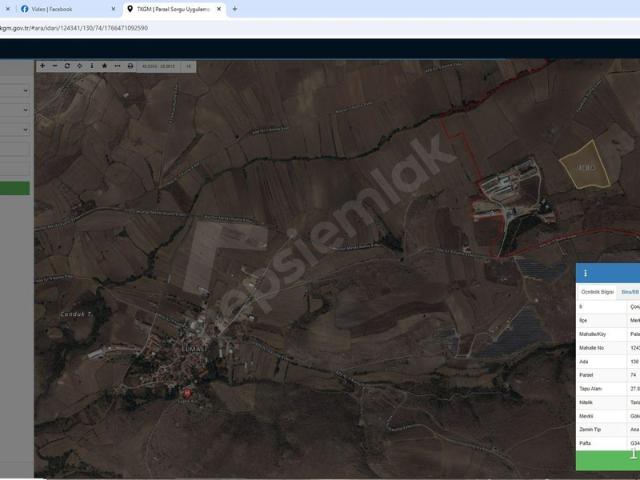Screen dimensions: 640x480
Task: Click the red location marker near village
Action: [187, 393]
